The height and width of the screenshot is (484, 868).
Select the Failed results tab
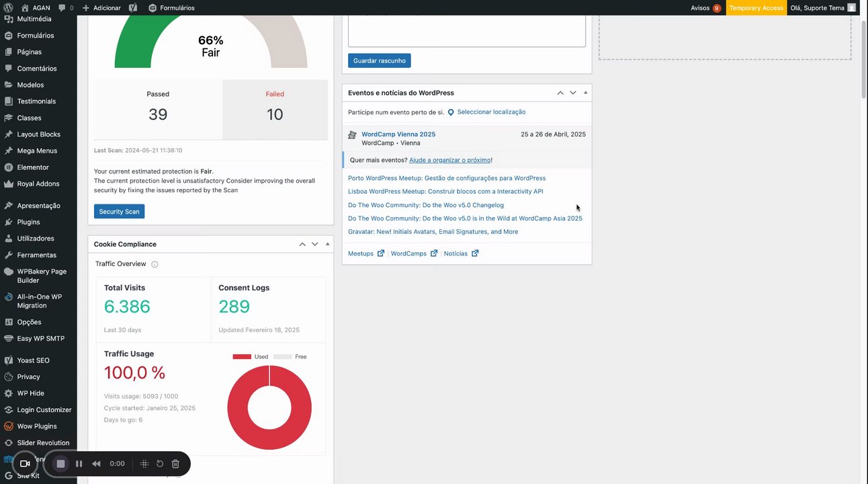tap(275, 110)
